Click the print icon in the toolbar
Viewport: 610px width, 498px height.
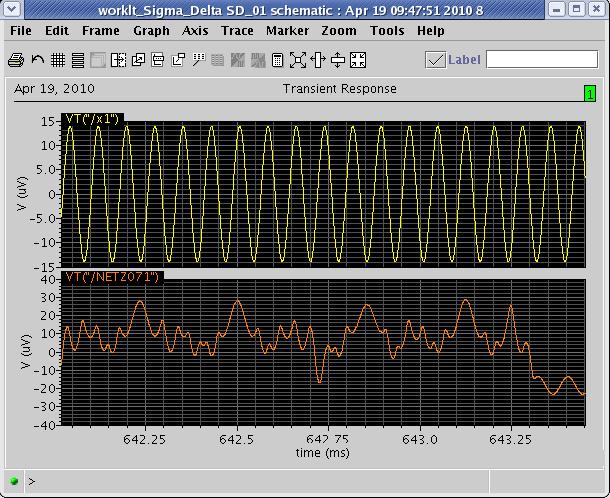coord(16,60)
